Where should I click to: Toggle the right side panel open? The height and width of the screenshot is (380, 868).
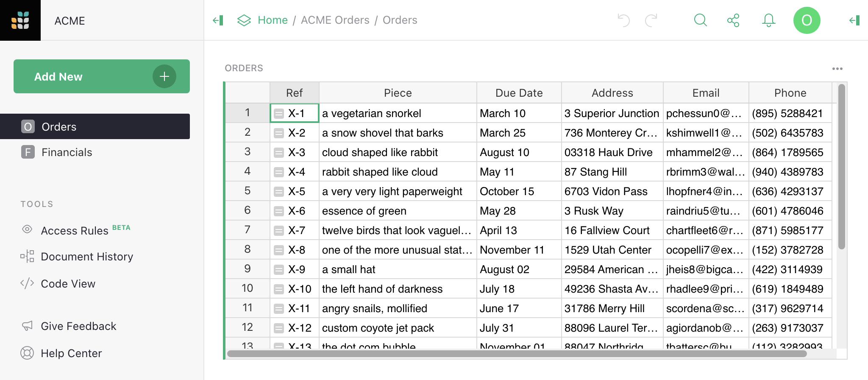(854, 20)
